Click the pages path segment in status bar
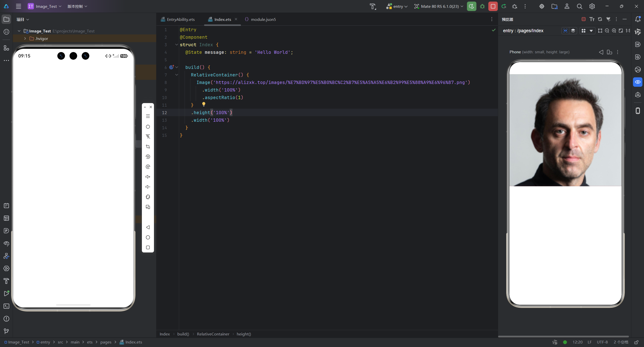Viewport: 644px width, 347px height. point(106,342)
